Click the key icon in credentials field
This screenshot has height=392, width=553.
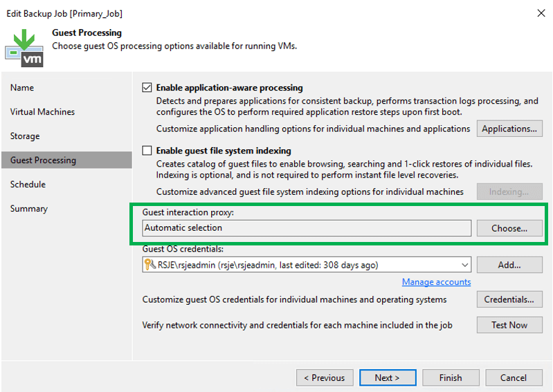149,265
